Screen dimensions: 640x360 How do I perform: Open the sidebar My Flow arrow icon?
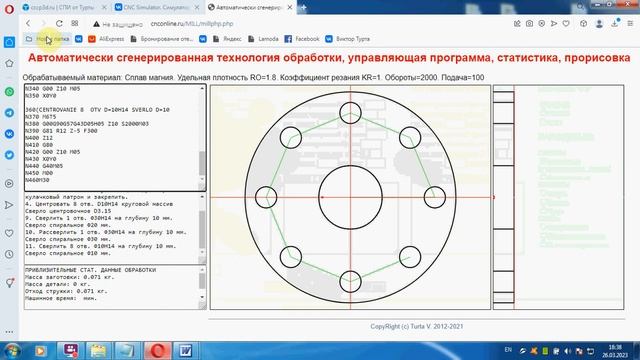pyautogui.click(x=9, y=205)
